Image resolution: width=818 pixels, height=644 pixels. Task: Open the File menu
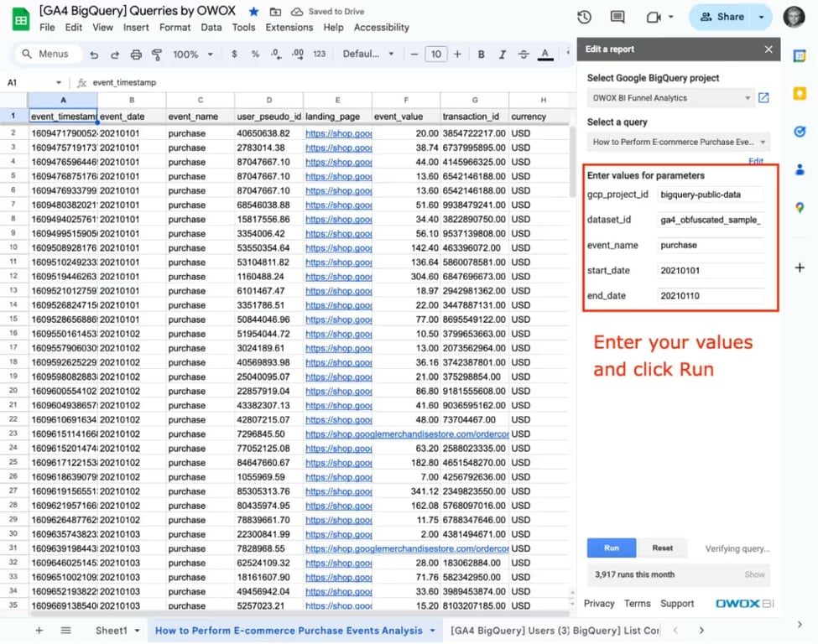(47, 28)
